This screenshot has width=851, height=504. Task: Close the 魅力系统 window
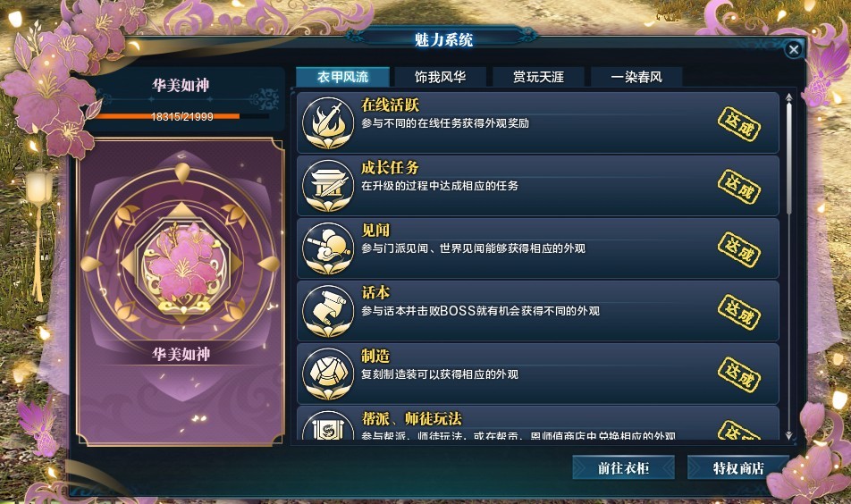pos(794,50)
